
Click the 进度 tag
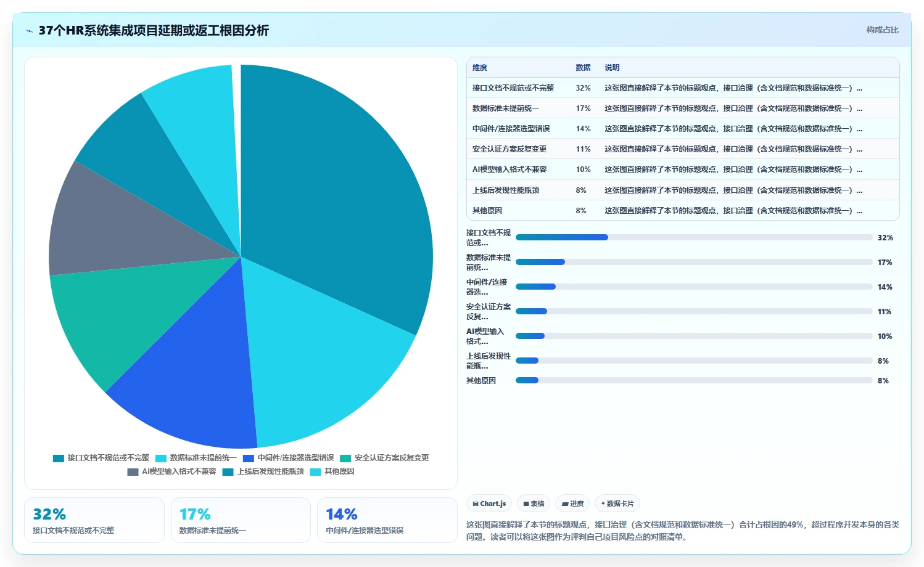point(572,504)
